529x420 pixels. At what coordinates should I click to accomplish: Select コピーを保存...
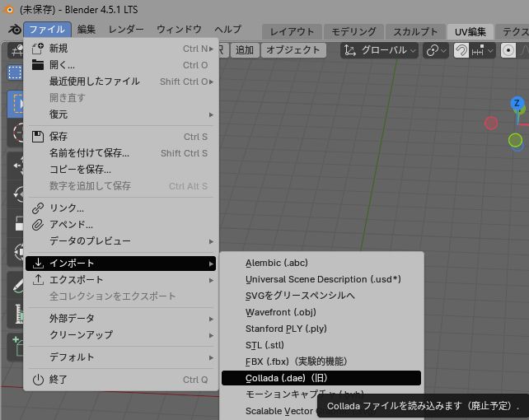[121, 169]
